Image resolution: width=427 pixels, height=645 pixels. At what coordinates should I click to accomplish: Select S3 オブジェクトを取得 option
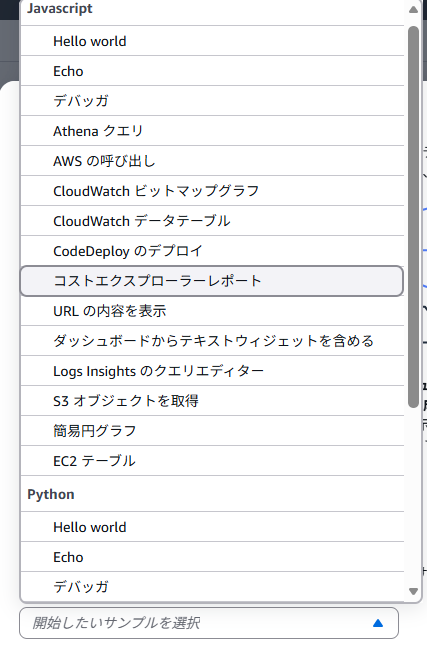(212, 401)
